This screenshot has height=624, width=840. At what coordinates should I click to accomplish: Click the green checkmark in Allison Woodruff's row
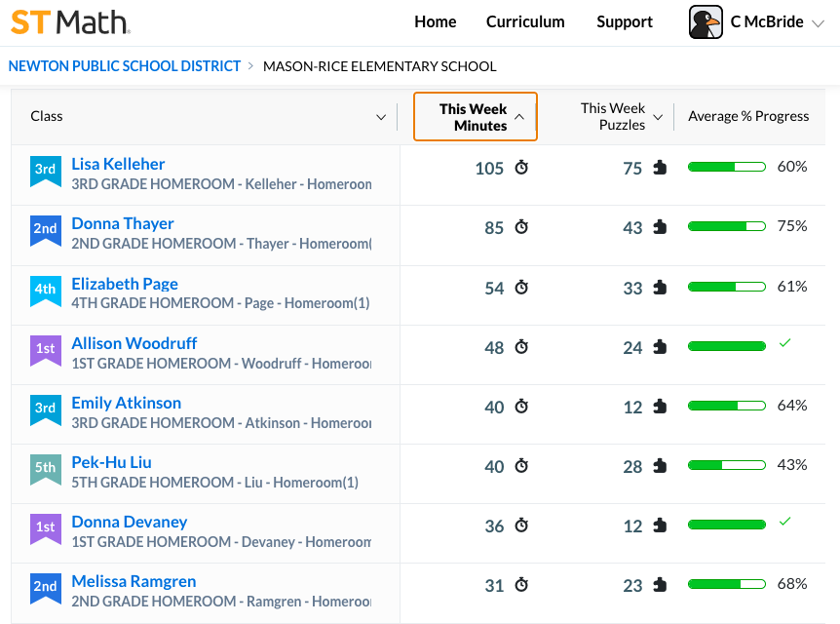784,342
